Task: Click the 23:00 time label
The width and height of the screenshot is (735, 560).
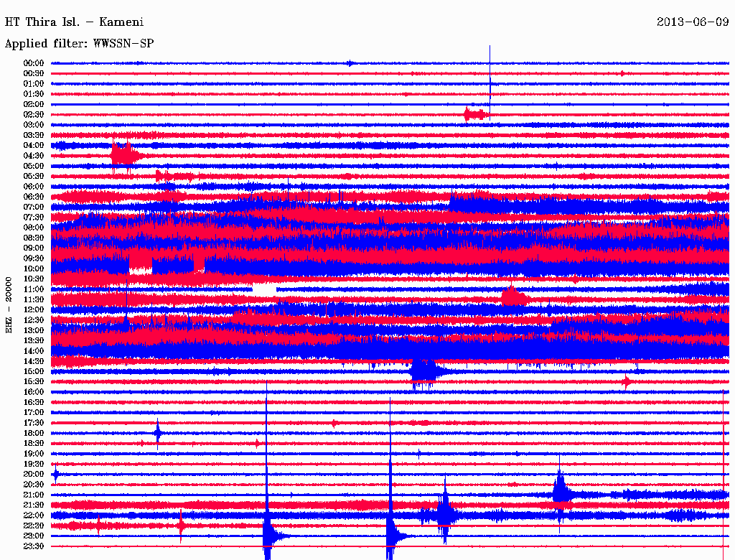Action: point(34,536)
